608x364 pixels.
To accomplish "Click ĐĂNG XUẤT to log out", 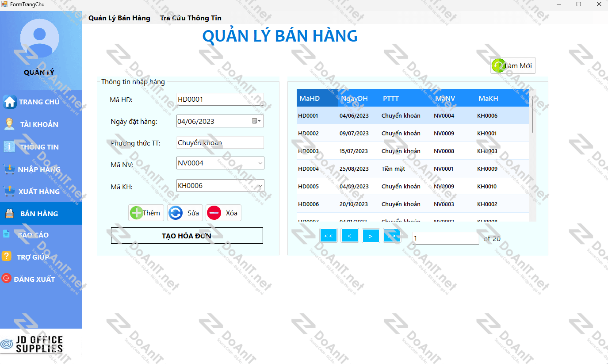I will [x=41, y=279].
